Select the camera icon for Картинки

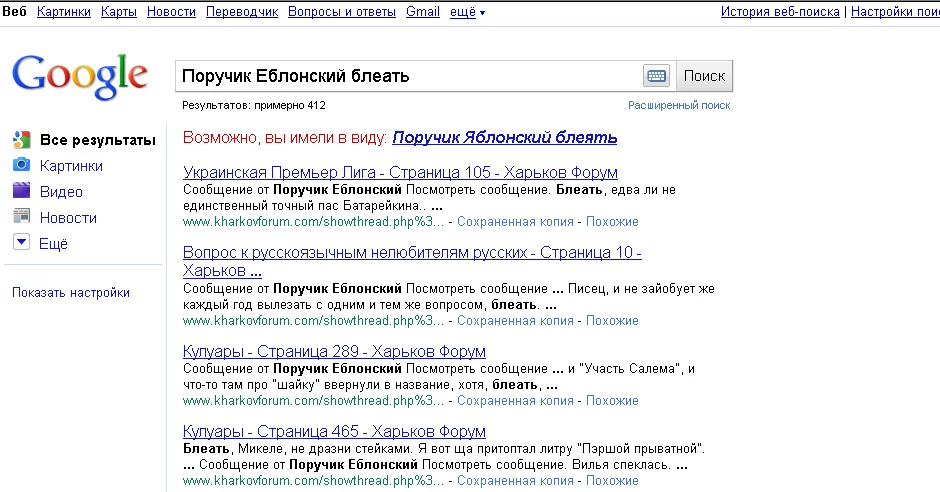(22, 164)
